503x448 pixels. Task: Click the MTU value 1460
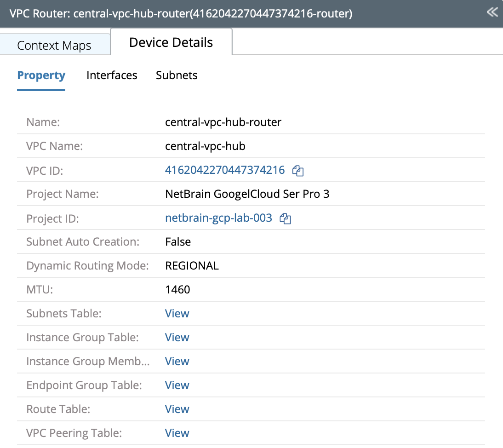tap(177, 290)
